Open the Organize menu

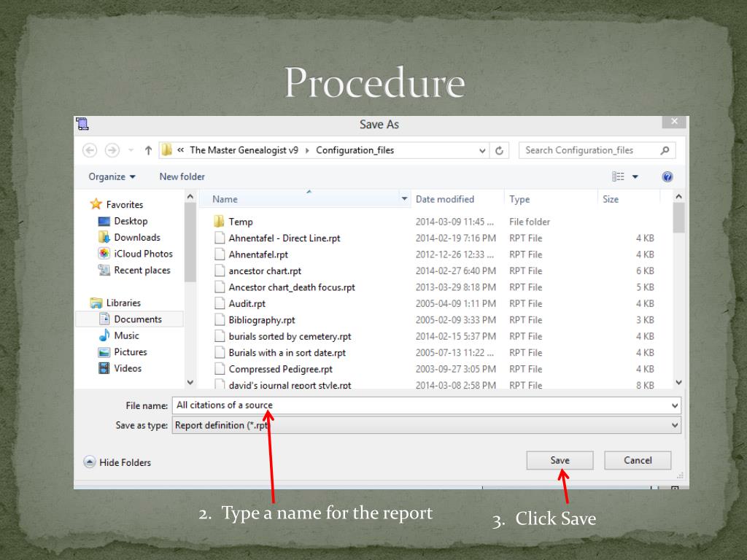click(x=112, y=176)
